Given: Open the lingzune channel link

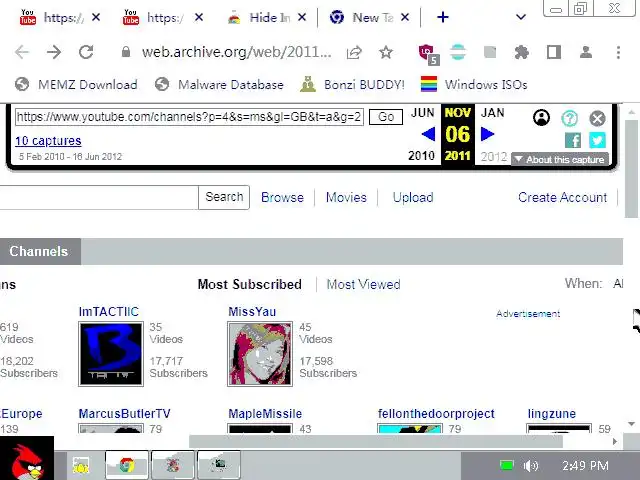Looking at the screenshot, I should (551, 414).
